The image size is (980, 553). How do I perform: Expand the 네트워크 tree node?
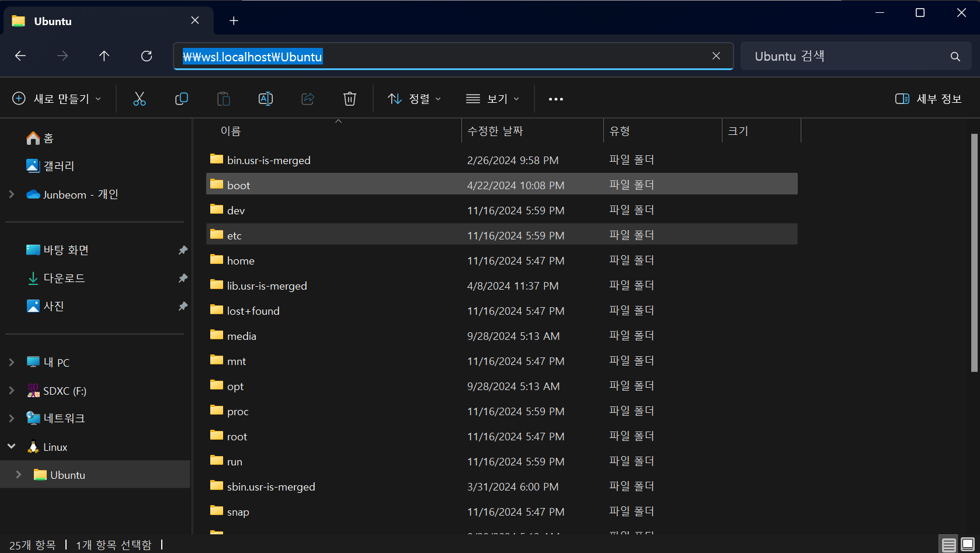click(11, 418)
